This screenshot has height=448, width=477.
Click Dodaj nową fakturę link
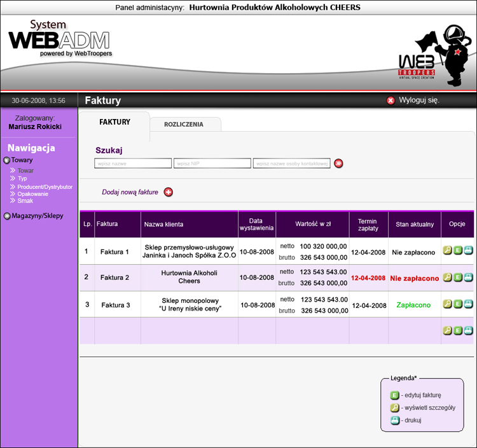(130, 192)
